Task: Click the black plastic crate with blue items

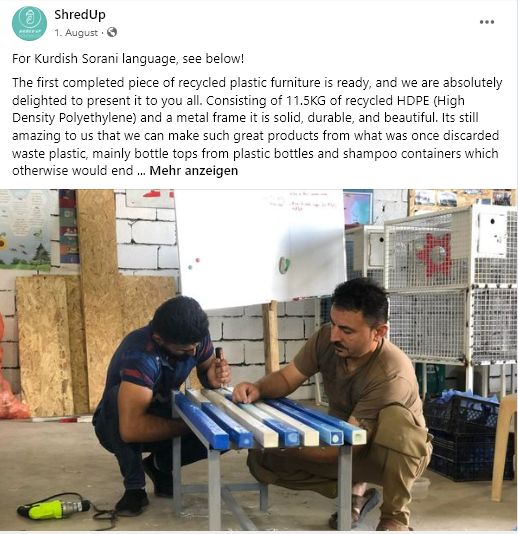Action: pyautogui.click(x=467, y=436)
